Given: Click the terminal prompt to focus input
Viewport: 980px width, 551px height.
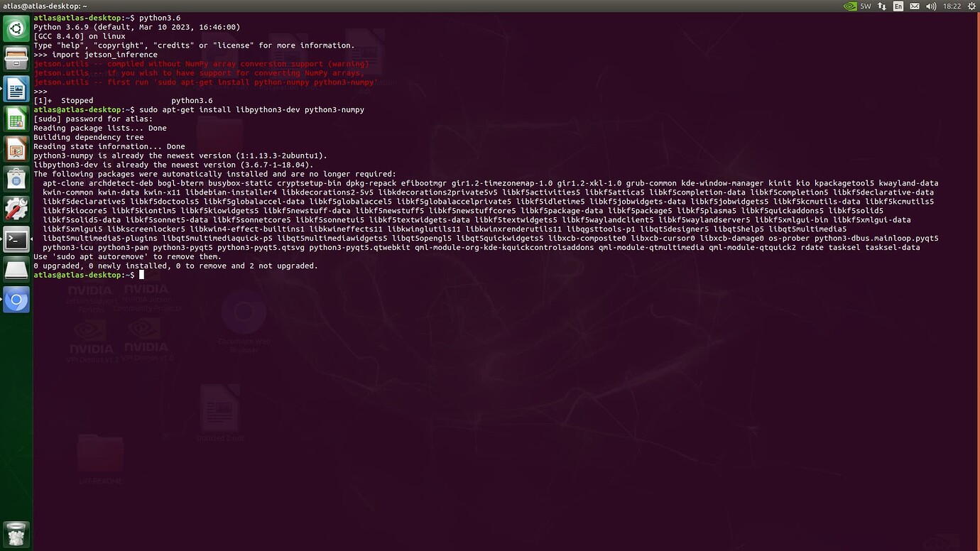Looking at the screenshot, I should click(x=142, y=275).
